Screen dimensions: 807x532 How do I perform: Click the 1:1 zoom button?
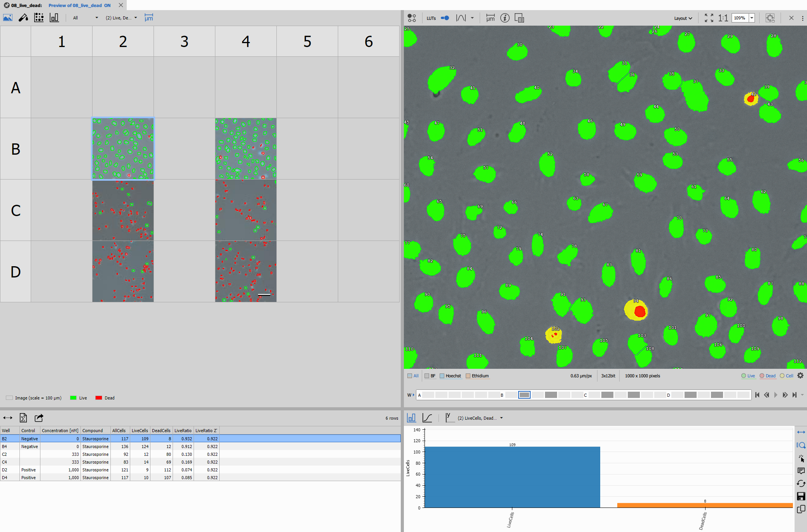(722, 17)
